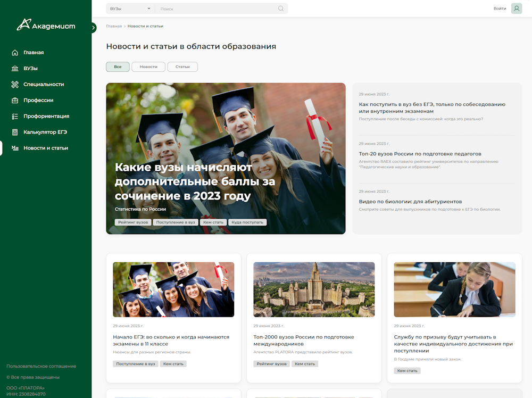Switch to the Статьи filter tab
This screenshot has height=398, width=532.
tap(182, 67)
